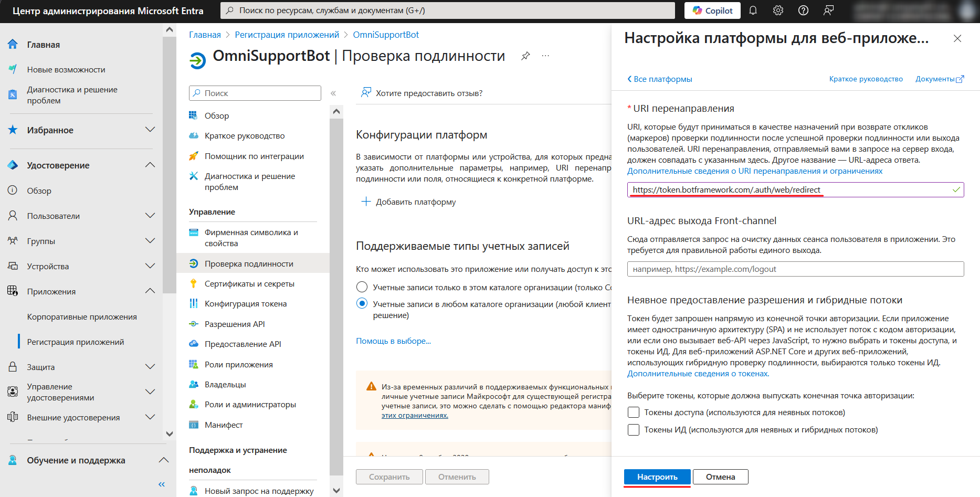
Task: Expand Устройства in sidebar
Action: point(150,266)
